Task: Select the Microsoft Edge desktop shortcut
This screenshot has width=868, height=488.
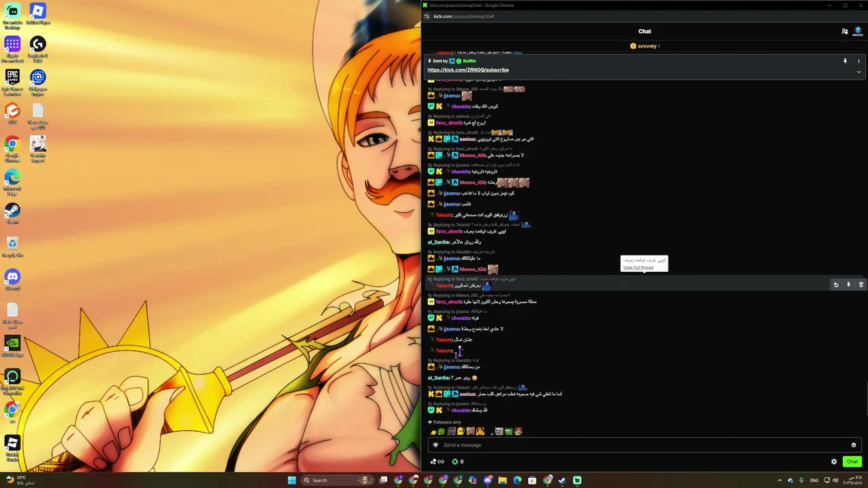Action: coord(12,182)
